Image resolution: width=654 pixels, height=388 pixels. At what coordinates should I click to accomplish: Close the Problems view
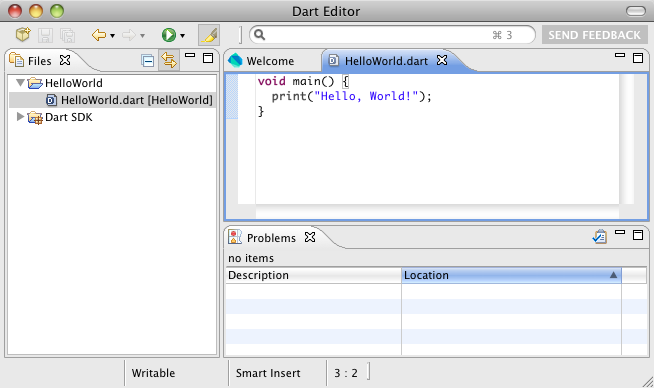click(310, 237)
